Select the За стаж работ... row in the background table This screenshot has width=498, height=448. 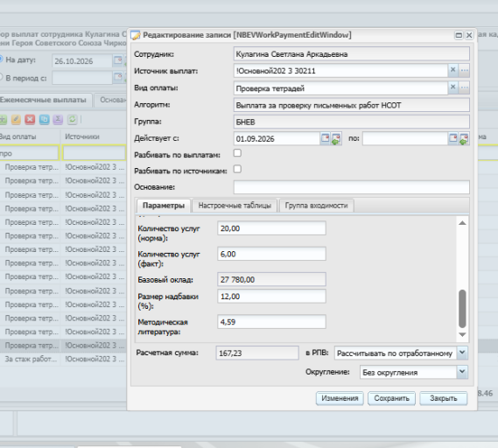64,359
